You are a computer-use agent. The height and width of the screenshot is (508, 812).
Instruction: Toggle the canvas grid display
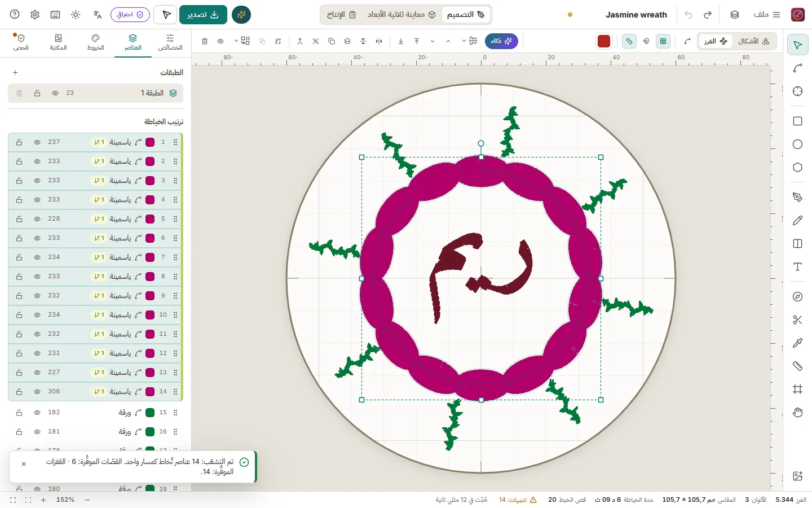663,41
